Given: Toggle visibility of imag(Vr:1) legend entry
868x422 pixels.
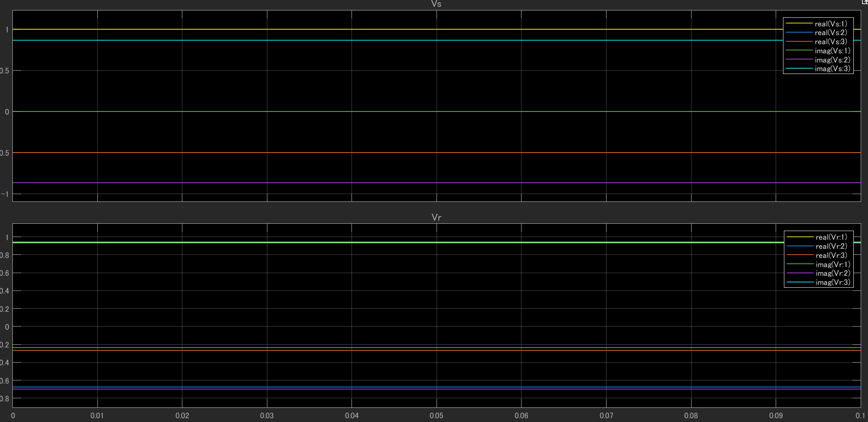Looking at the screenshot, I should 832,264.
